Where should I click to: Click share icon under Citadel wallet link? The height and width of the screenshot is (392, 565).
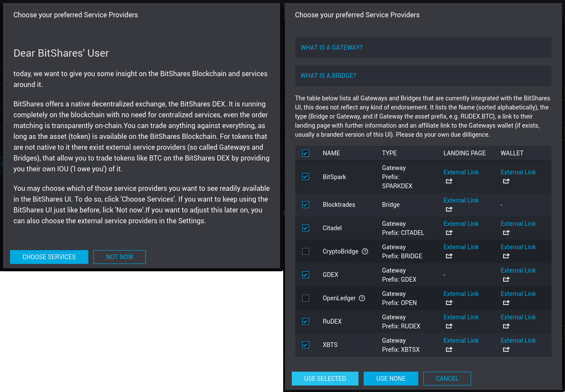(x=506, y=233)
